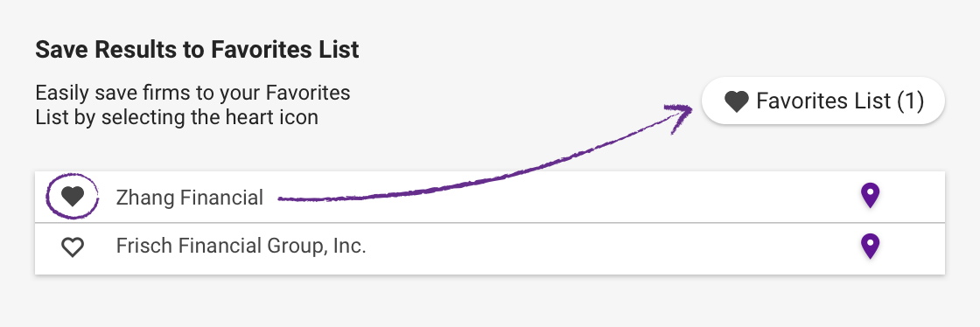
Task: Click the "(1)" count in Favorites List
Action: click(910, 101)
